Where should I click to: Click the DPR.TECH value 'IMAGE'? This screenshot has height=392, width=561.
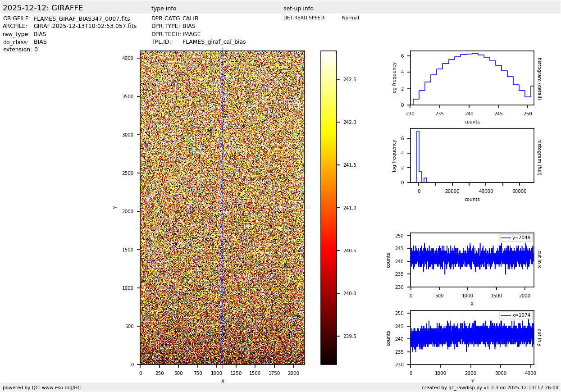[x=192, y=34]
